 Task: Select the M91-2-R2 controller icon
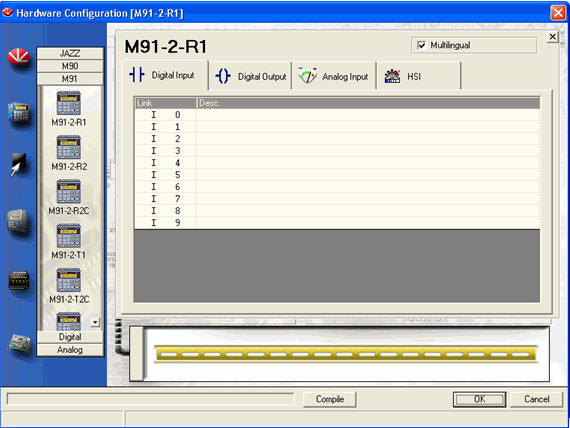(69, 147)
